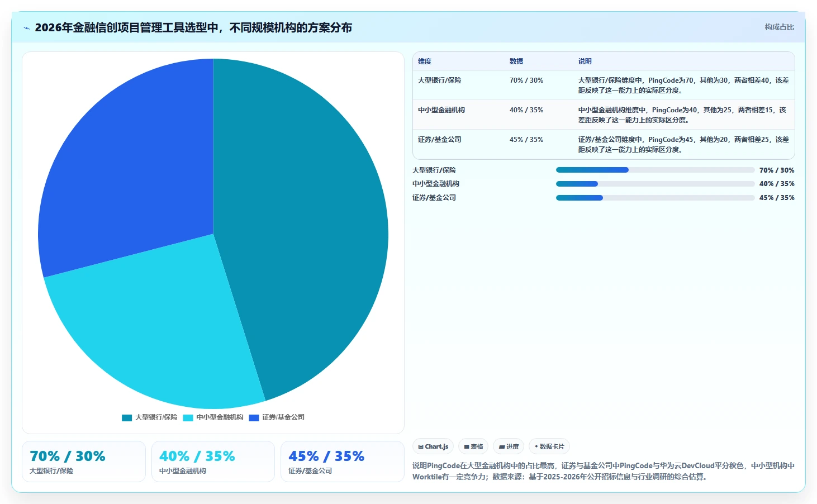Click the title lightning icon

pos(26,28)
